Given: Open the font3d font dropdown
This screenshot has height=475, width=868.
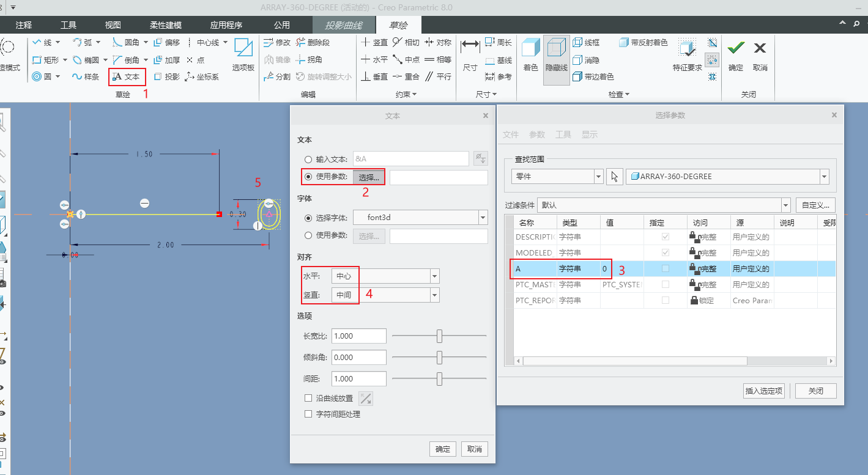Looking at the screenshot, I should [x=483, y=218].
